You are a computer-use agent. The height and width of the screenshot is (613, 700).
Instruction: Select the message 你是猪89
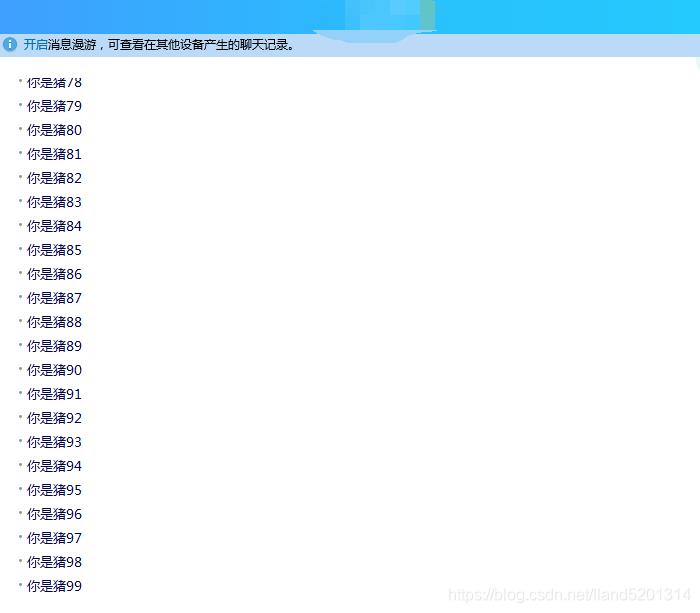coord(54,346)
